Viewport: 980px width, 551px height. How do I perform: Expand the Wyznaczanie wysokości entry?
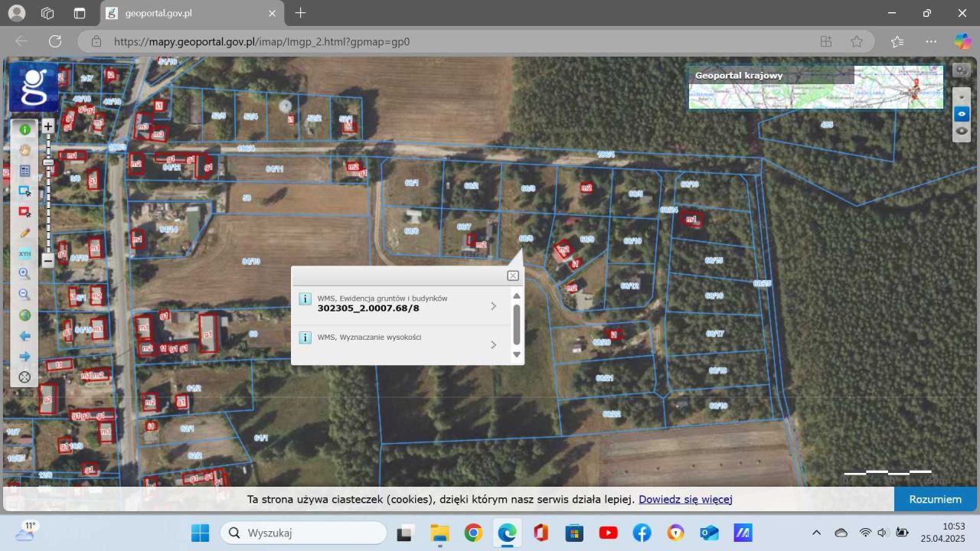click(x=493, y=344)
